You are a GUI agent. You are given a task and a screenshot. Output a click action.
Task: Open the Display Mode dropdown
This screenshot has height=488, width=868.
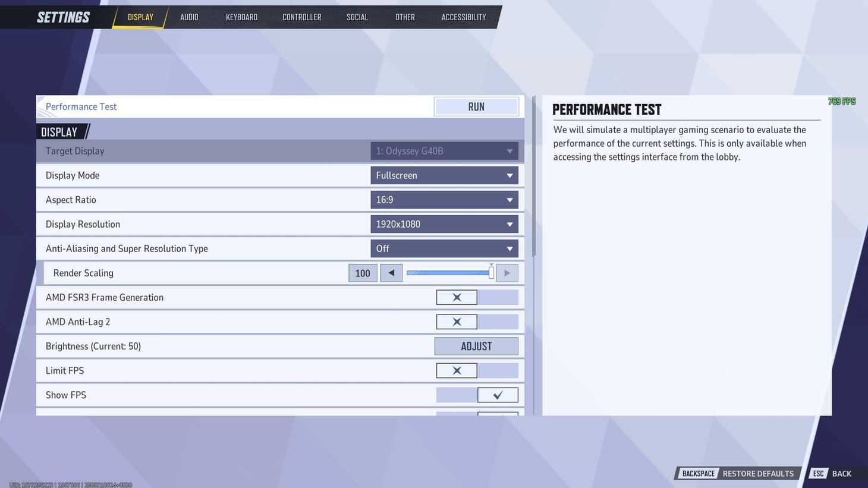pyautogui.click(x=444, y=175)
